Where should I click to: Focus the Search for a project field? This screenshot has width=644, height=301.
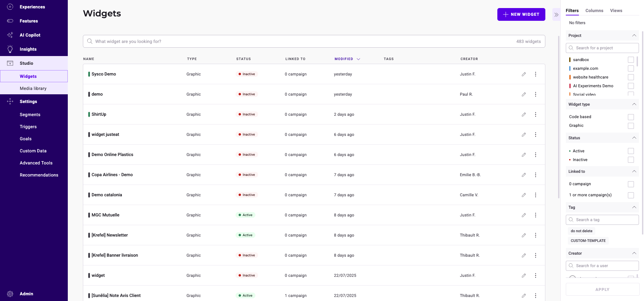pyautogui.click(x=602, y=48)
